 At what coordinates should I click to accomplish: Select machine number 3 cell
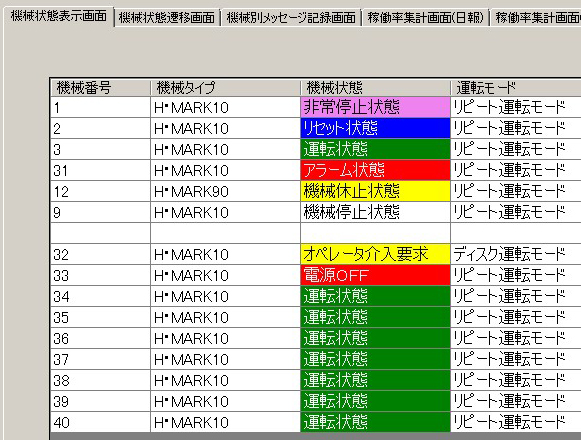pyautogui.click(x=100, y=149)
